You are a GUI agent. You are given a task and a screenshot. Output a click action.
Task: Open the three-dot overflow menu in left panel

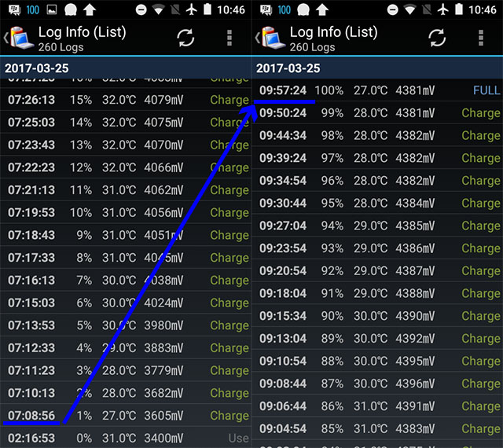229,39
